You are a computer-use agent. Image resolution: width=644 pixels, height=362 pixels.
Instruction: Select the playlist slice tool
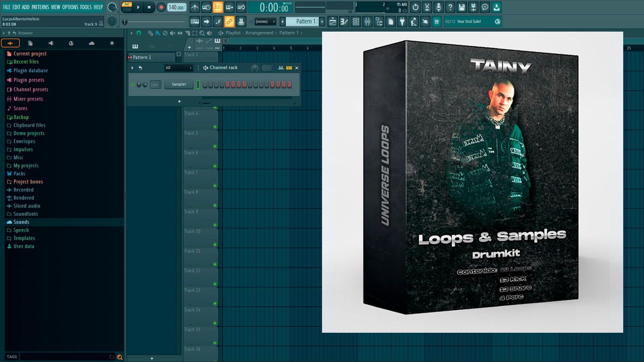tap(187, 33)
